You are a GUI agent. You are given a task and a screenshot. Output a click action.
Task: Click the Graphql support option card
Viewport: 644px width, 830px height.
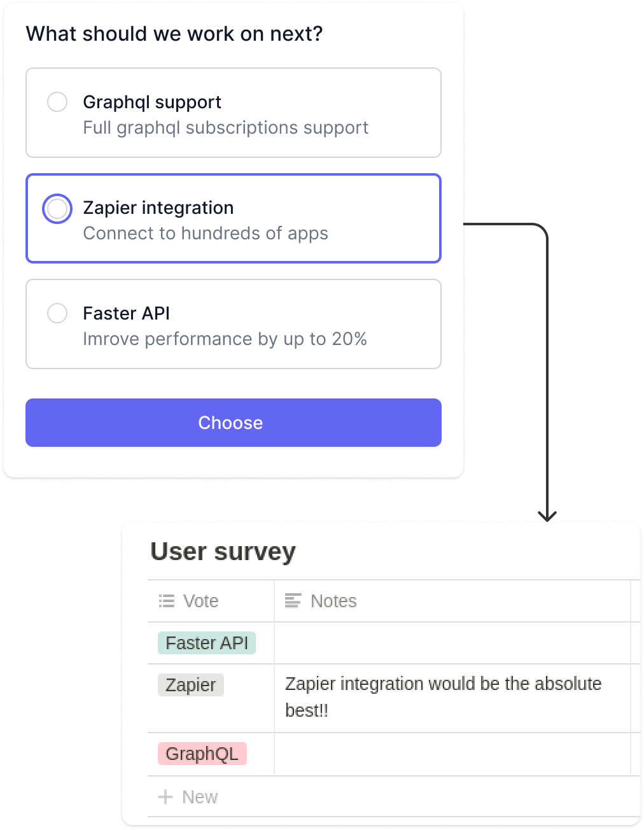[233, 112]
